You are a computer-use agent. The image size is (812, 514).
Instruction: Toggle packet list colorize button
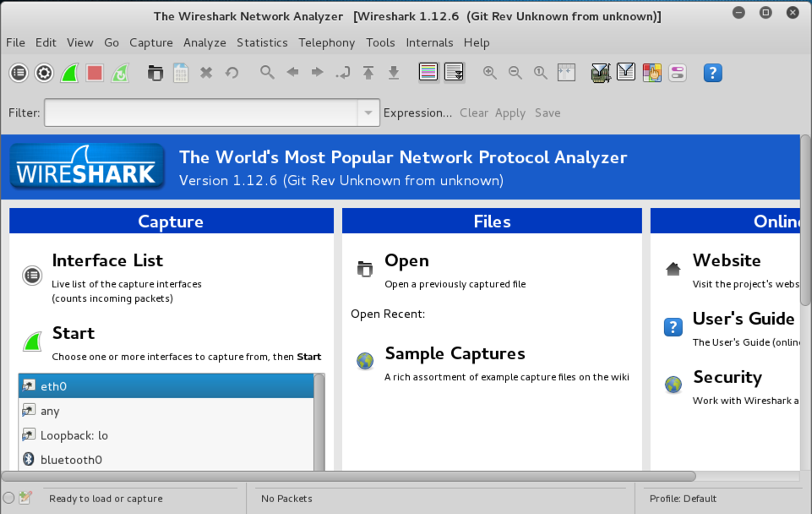pyautogui.click(x=428, y=74)
